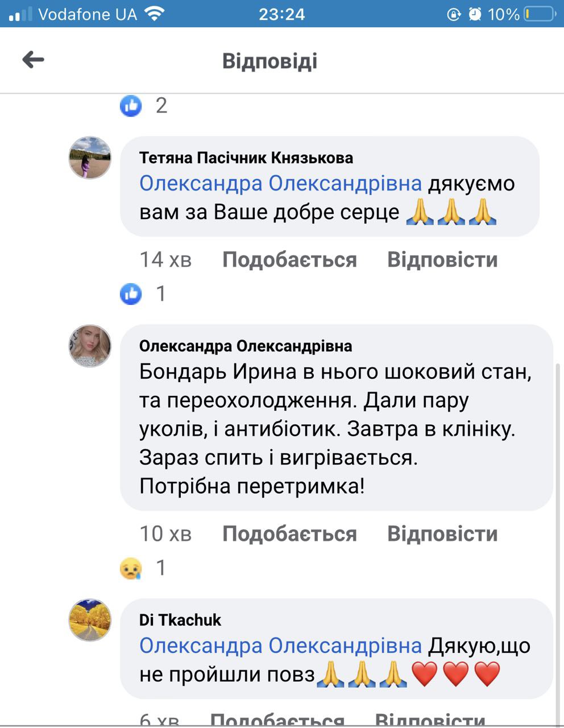Viewport: 564px width, 728px height.
Task: Open mention link Олександра Олександрівна in Di Tkachuk's comment
Action: (x=280, y=646)
